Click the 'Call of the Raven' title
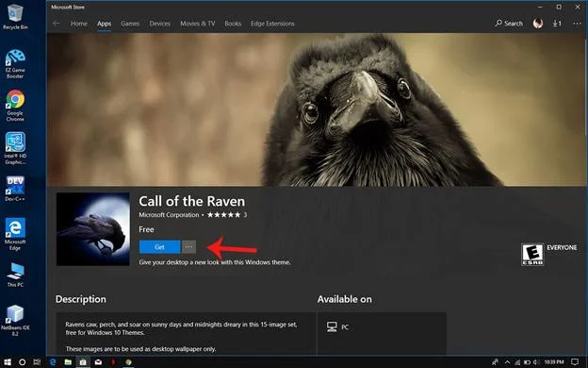Image resolution: width=588 pixels, height=368 pixels. click(x=191, y=201)
